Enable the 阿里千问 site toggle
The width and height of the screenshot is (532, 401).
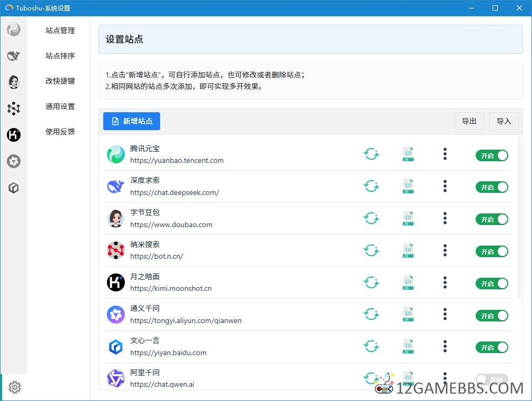tap(491, 379)
